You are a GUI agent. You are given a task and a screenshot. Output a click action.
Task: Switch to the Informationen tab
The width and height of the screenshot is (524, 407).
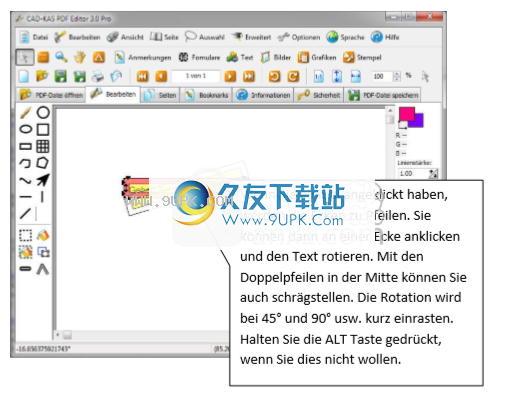[263, 95]
